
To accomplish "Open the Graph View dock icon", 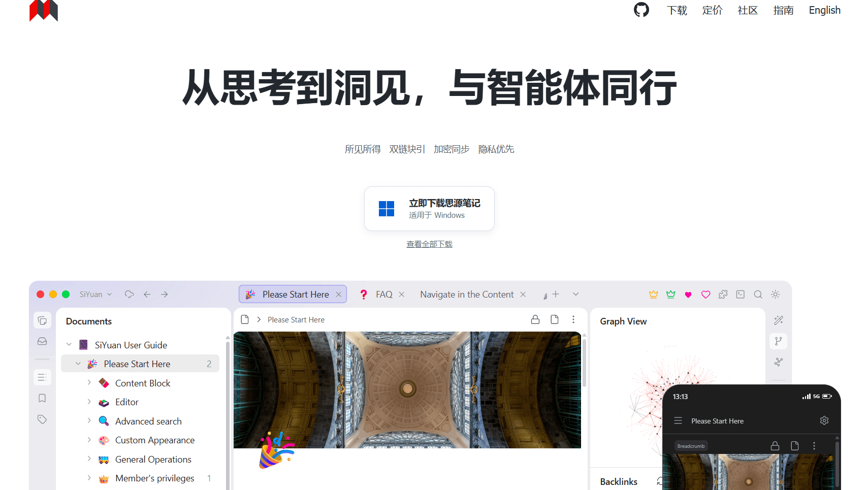I will click(779, 341).
